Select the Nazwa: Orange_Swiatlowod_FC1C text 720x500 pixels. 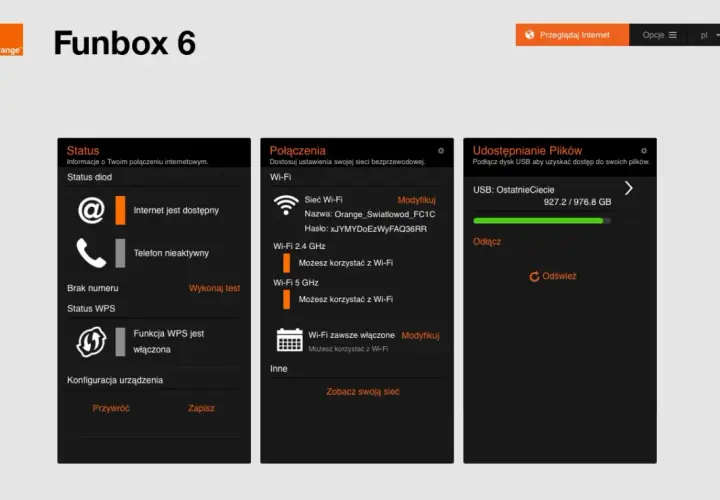370,214
